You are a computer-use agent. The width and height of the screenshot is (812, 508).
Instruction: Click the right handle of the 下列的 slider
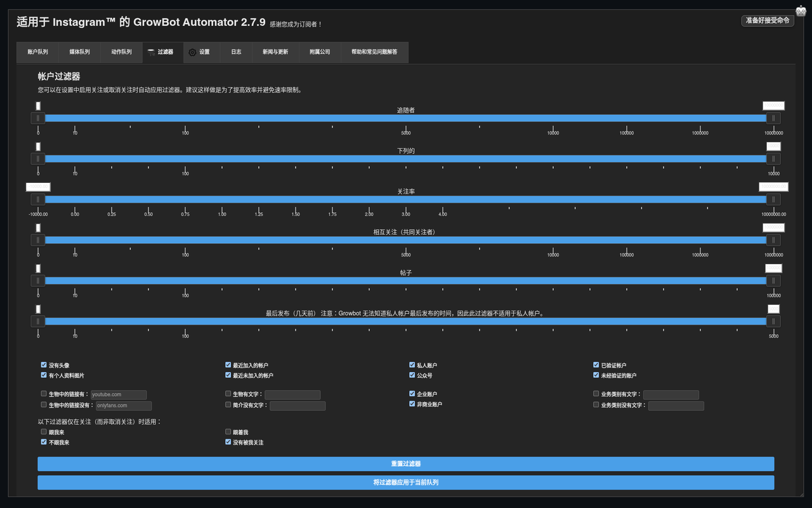pos(773,159)
